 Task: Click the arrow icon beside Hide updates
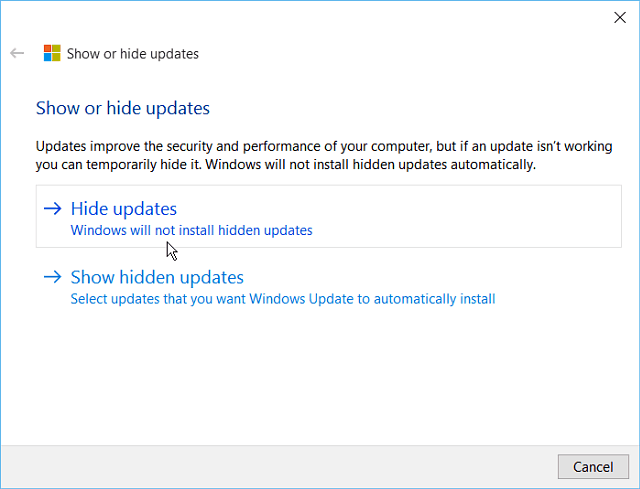53,209
